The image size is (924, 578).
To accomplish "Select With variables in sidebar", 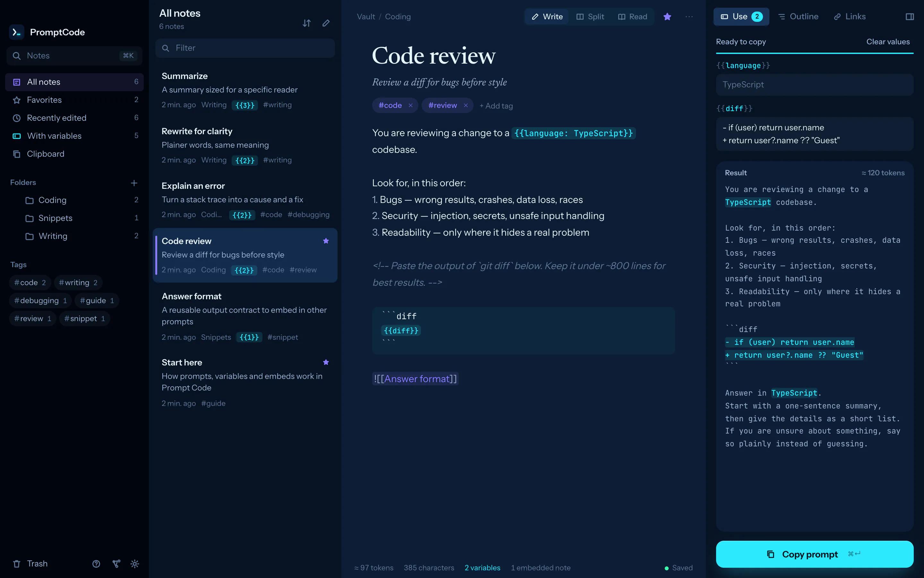I will (74, 136).
